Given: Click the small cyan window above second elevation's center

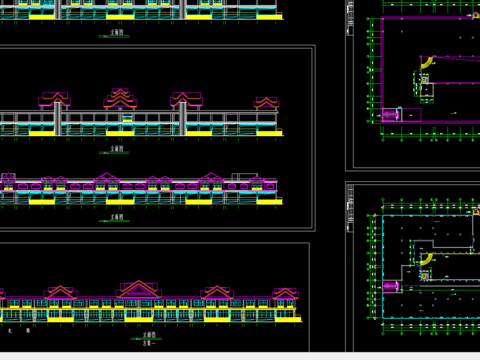Looking at the screenshot, I should point(127,119).
